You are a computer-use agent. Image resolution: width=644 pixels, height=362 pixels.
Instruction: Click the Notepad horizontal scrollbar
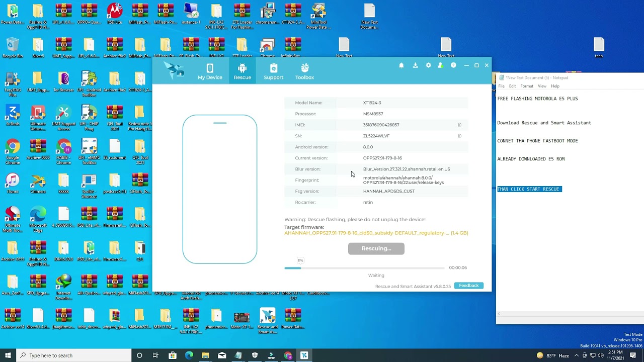tap(570, 314)
